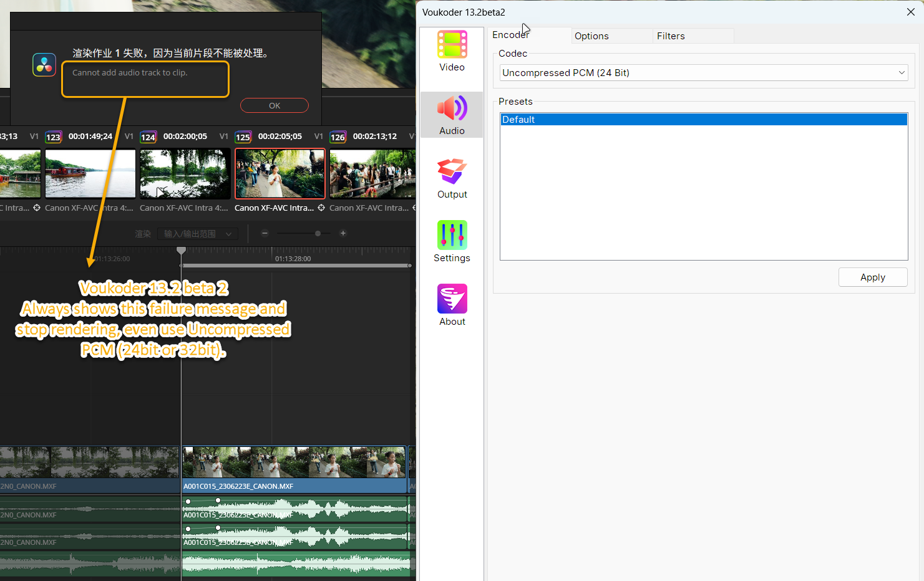Open the Video section in Voukoder sidebar
The height and width of the screenshot is (581, 924).
452,46
